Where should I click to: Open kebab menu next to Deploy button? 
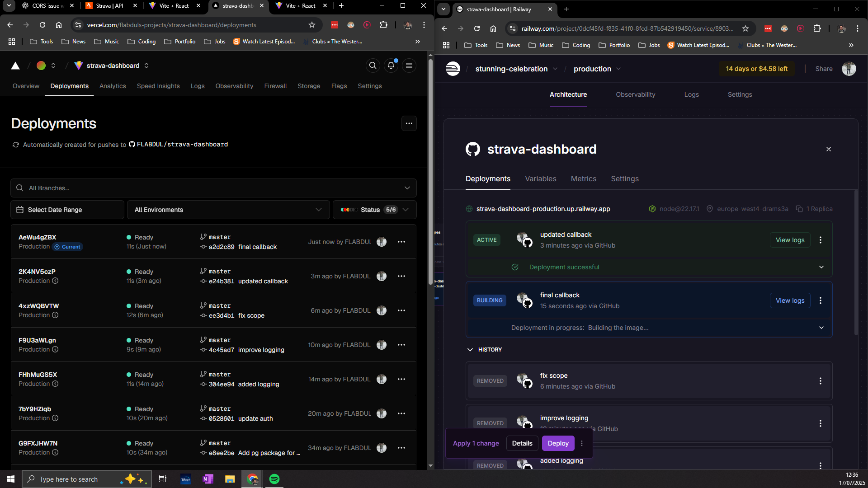click(x=582, y=443)
